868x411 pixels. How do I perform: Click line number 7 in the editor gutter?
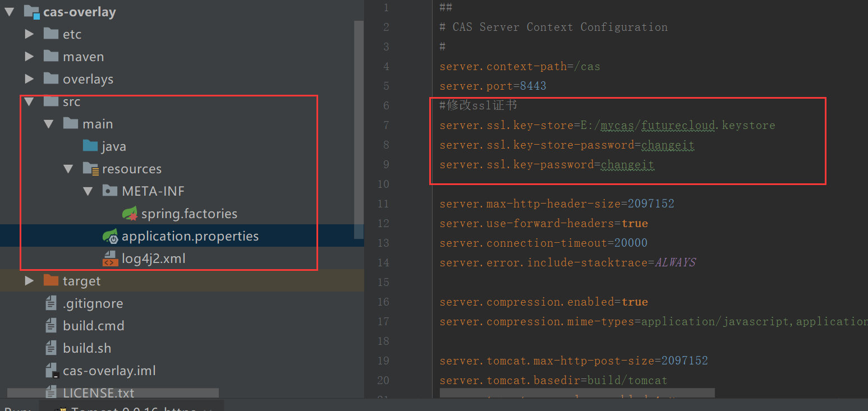point(386,124)
